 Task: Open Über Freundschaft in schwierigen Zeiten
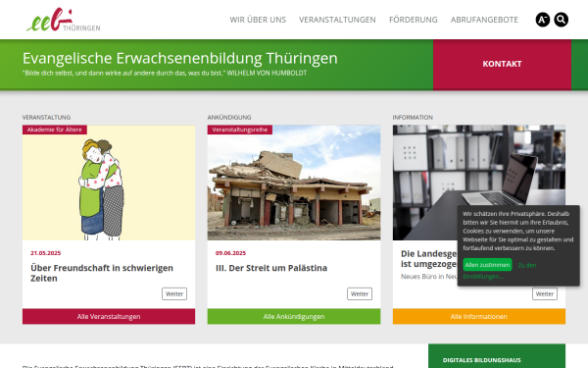(102, 273)
